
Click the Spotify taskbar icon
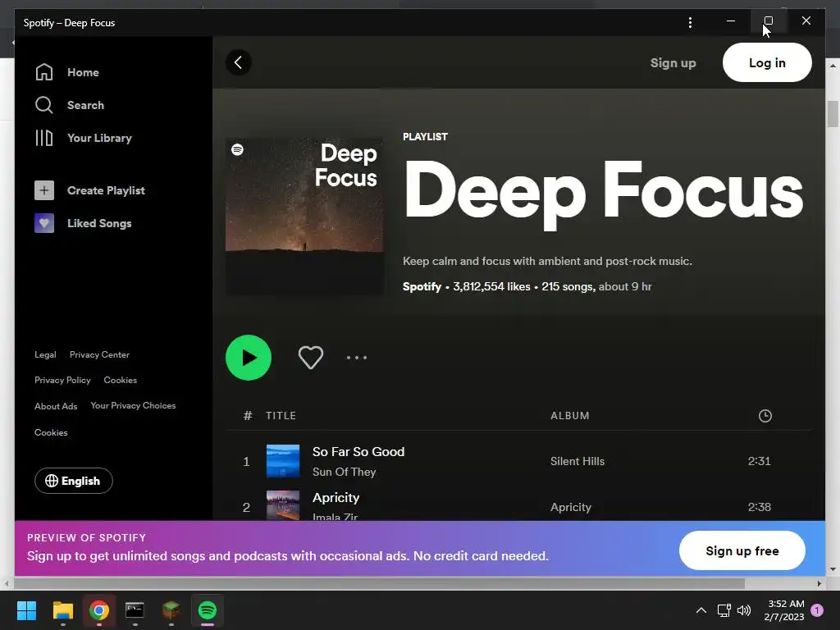(208, 610)
